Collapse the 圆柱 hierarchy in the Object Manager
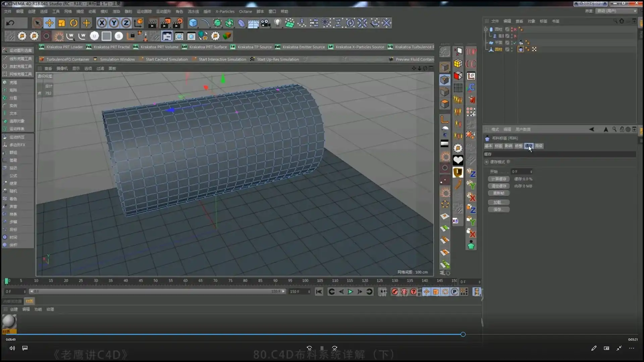 pyautogui.click(x=486, y=29)
